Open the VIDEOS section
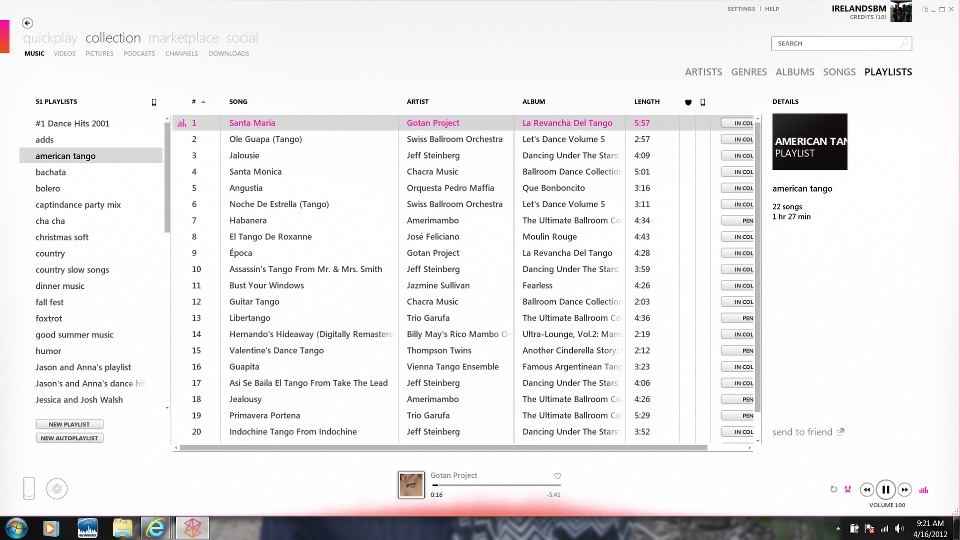This screenshot has width=960, height=540. (x=64, y=54)
